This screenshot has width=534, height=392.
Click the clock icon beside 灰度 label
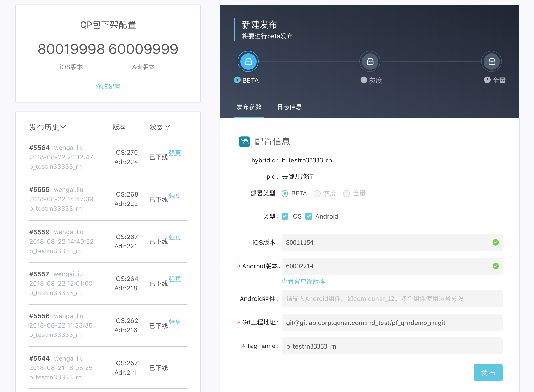coord(364,80)
